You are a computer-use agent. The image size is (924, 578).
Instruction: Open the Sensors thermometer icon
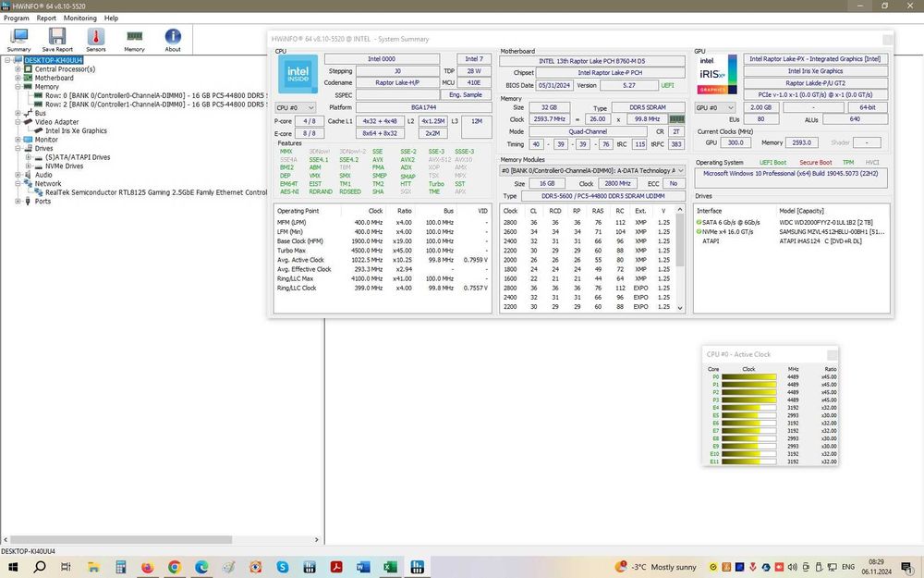point(95,38)
